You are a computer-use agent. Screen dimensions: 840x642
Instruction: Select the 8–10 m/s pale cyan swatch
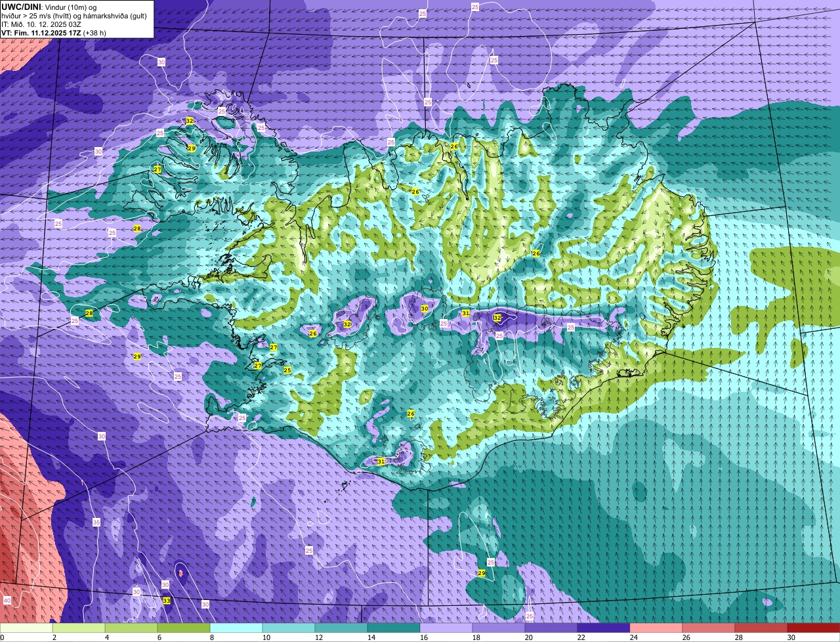(x=236, y=628)
